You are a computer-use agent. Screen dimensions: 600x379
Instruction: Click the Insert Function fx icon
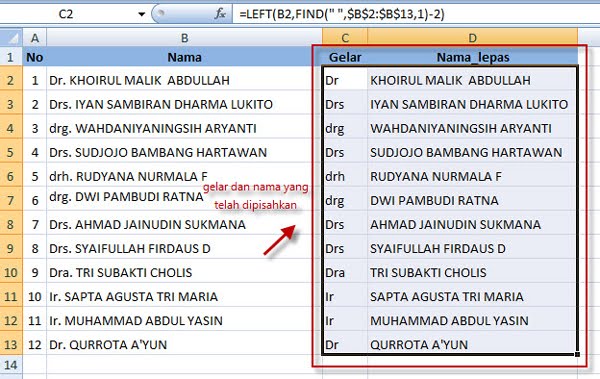pos(220,14)
